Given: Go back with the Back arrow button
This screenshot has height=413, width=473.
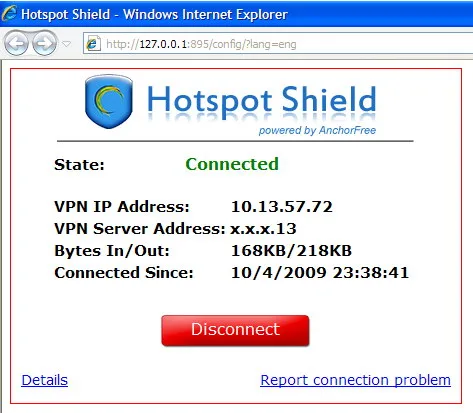Looking at the screenshot, I should coord(16,43).
